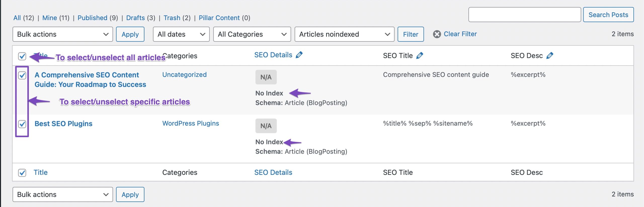Screen dimensions: 644x207
Task: Uncheck the Comprehensive SEO Content Guide post
Action: pos(22,75)
